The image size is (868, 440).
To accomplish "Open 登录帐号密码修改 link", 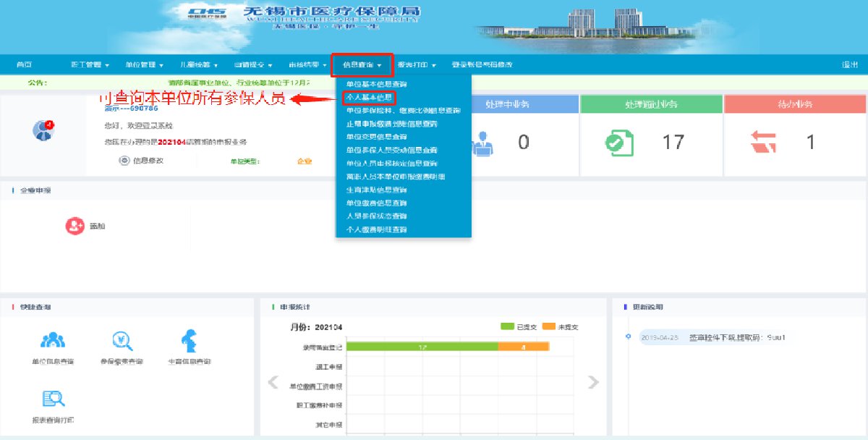I will coord(482,65).
